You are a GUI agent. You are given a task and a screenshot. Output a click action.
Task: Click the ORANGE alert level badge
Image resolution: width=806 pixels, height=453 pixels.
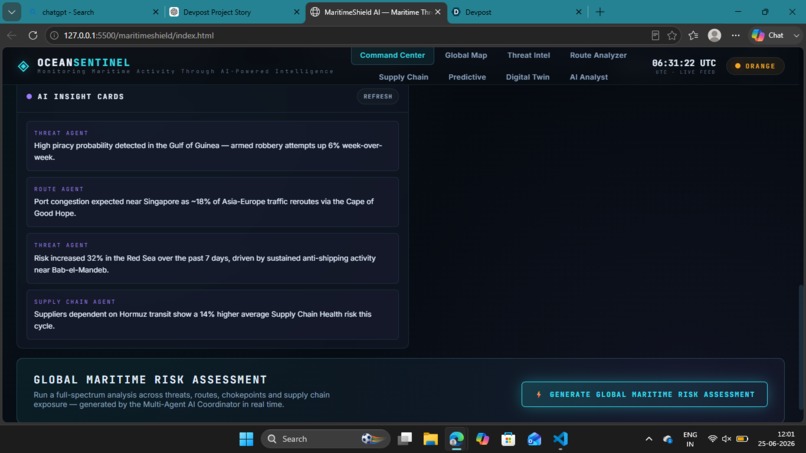click(755, 66)
